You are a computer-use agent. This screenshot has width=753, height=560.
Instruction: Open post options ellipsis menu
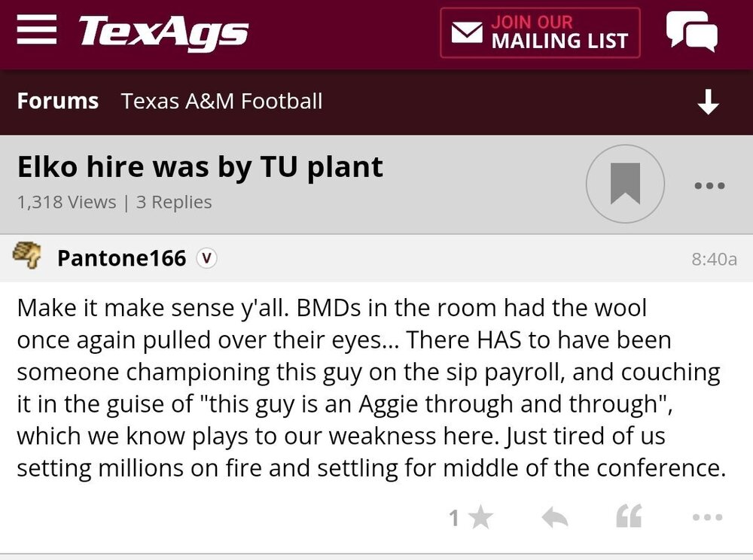(x=707, y=517)
